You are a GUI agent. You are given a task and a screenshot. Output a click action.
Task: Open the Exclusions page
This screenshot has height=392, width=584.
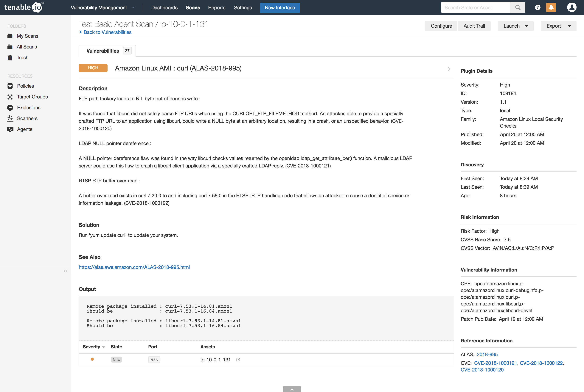(29, 107)
